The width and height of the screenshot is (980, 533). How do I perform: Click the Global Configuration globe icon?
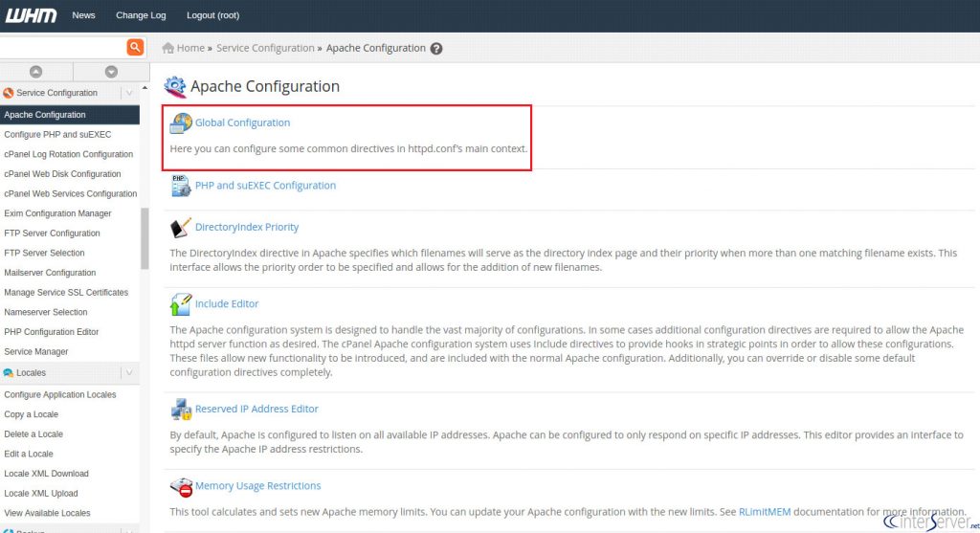[181, 123]
